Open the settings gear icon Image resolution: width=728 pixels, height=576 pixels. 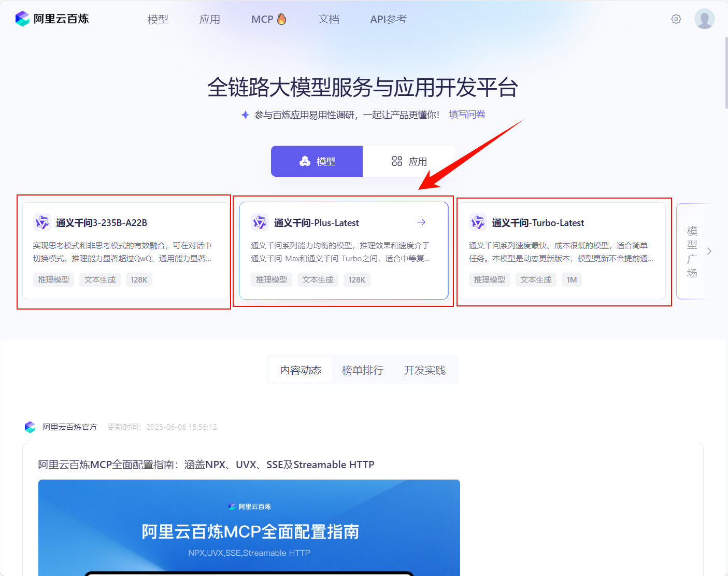pos(676,19)
